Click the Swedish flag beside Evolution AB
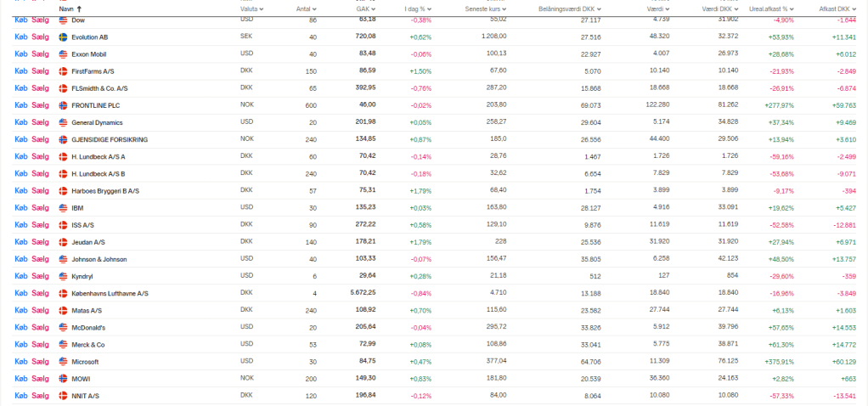This screenshot has height=406, width=868. point(63,37)
